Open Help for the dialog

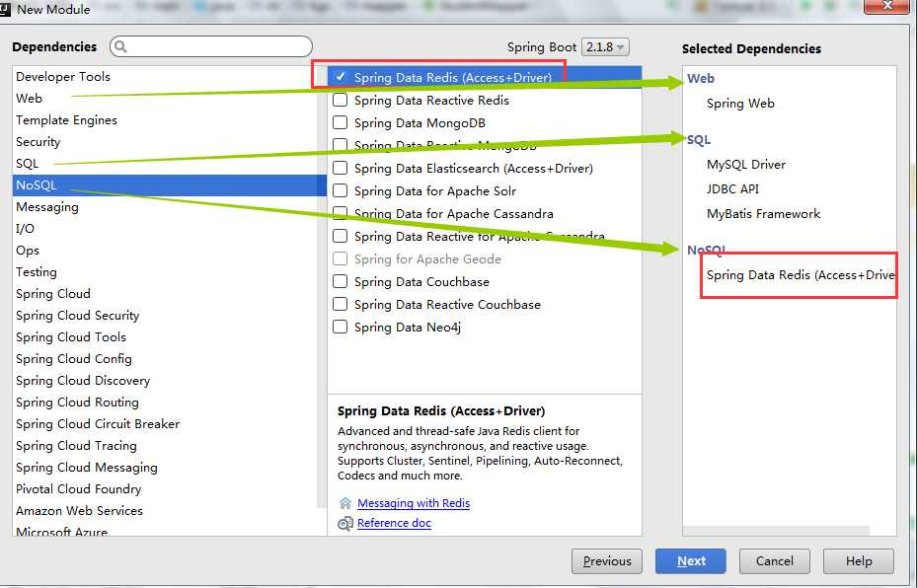859,561
